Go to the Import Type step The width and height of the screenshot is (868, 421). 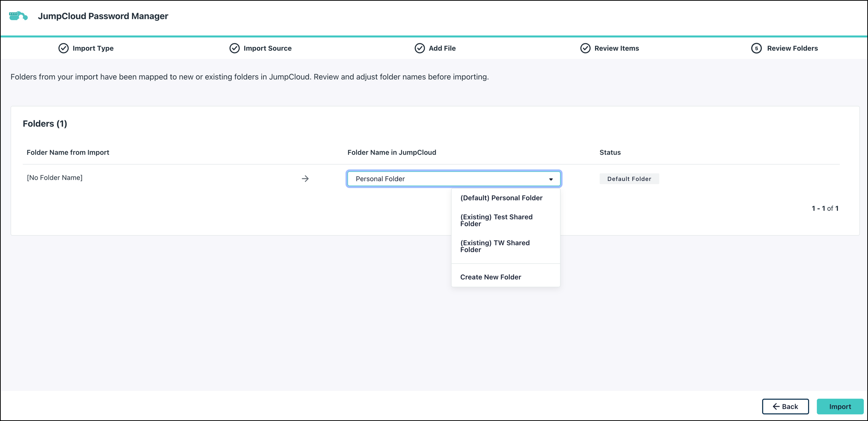(x=86, y=48)
